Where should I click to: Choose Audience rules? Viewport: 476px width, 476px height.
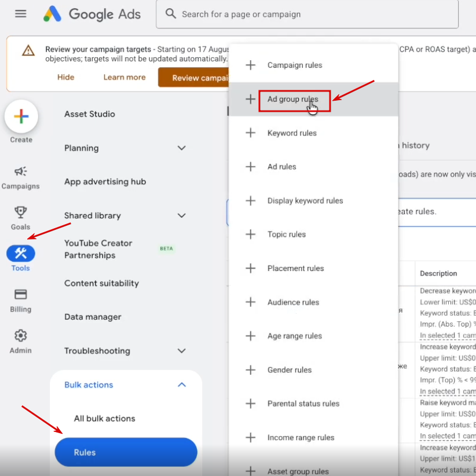[293, 302]
